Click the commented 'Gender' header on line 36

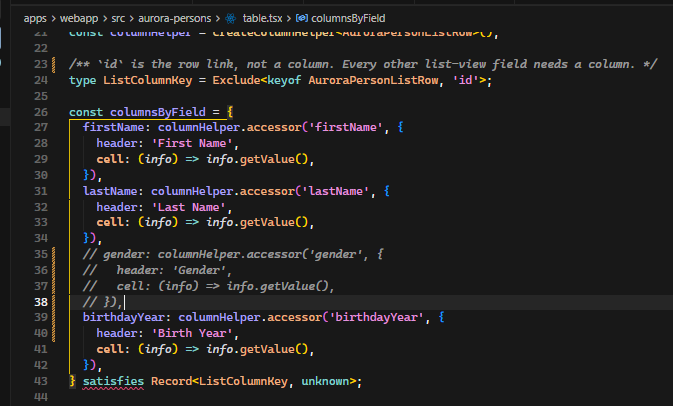click(x=202, y=270)
